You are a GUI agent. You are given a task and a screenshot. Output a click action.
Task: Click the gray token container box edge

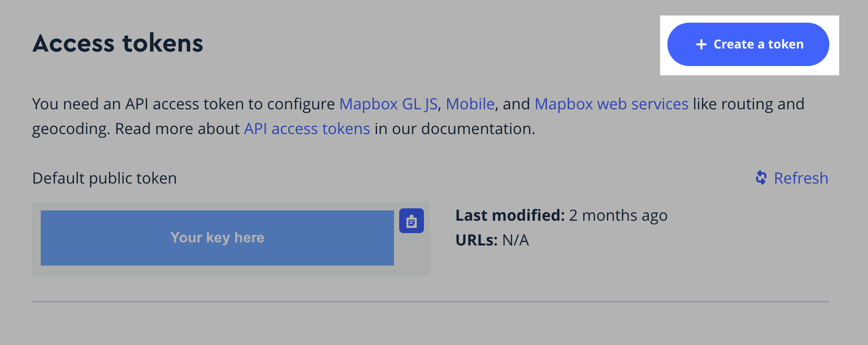point(36,239)
